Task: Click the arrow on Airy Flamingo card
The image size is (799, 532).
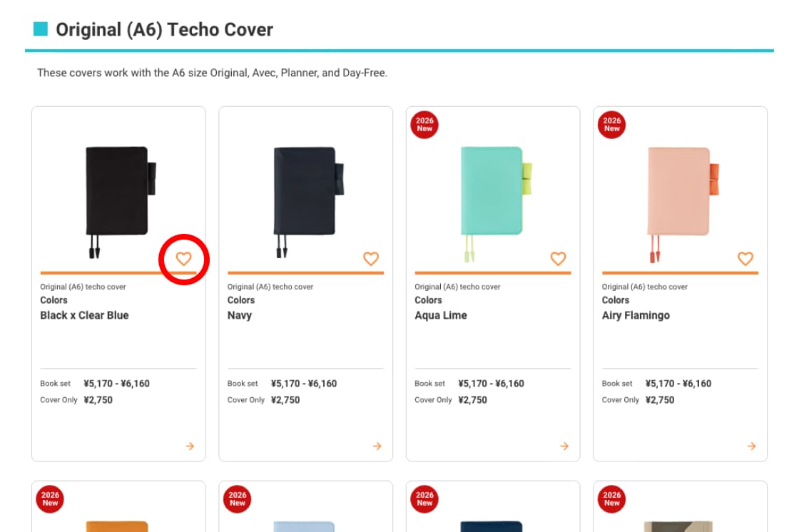Action: point(751,446)
